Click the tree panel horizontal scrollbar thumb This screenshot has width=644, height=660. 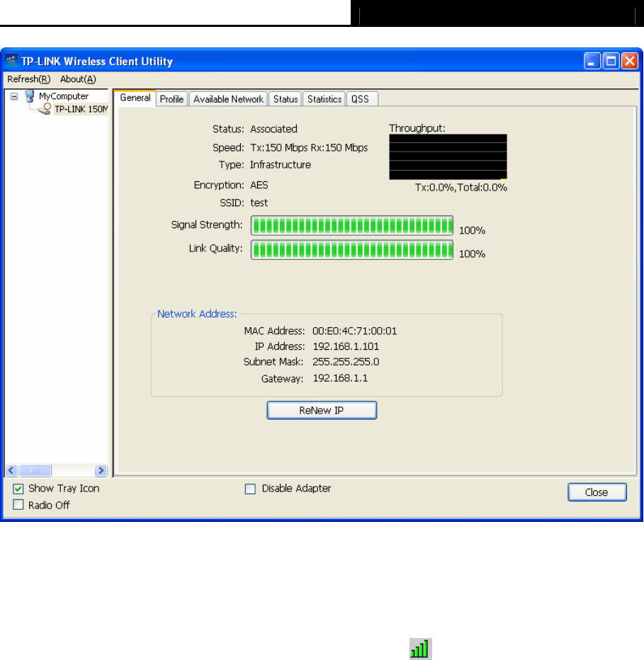pyautogui.click(x=35, y=470)
